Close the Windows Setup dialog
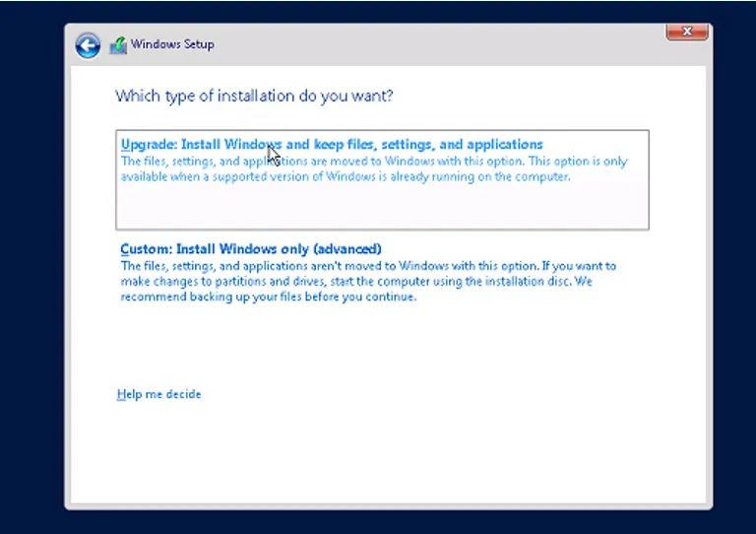This screenshot has width=756, height=534. 687,32
